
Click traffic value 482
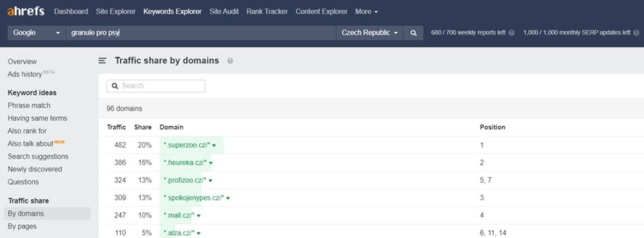click(x=120, y=146)
